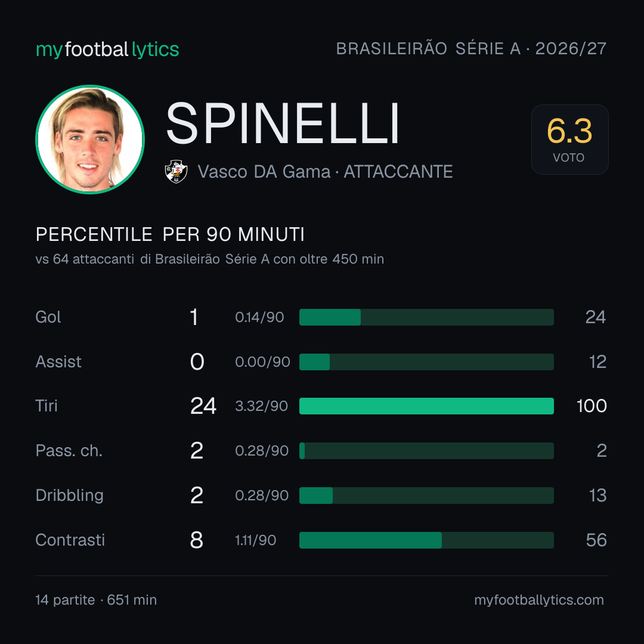Viewport: 644px width, 644px height.
Task: Click the Pass. ch. percentile bar
Action: (x=426, y=451)
